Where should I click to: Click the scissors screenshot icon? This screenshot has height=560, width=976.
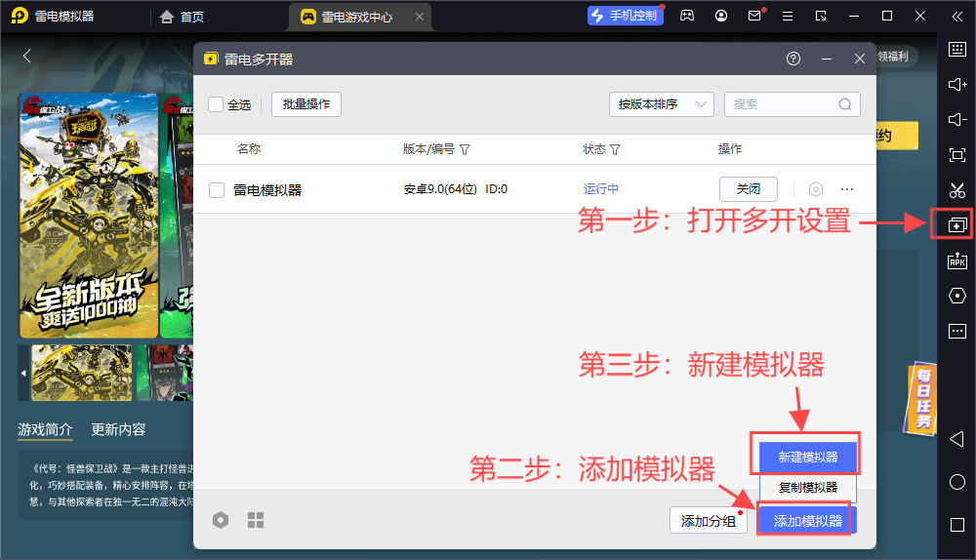point(957,190)
